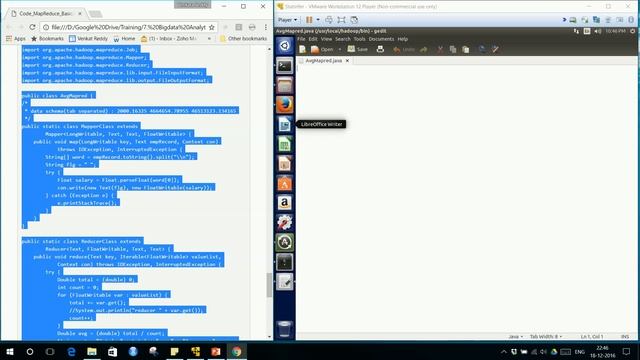Open the Venkat Reddy bookmark
This screenshot has height=360, width=640.
click(88, 38)
